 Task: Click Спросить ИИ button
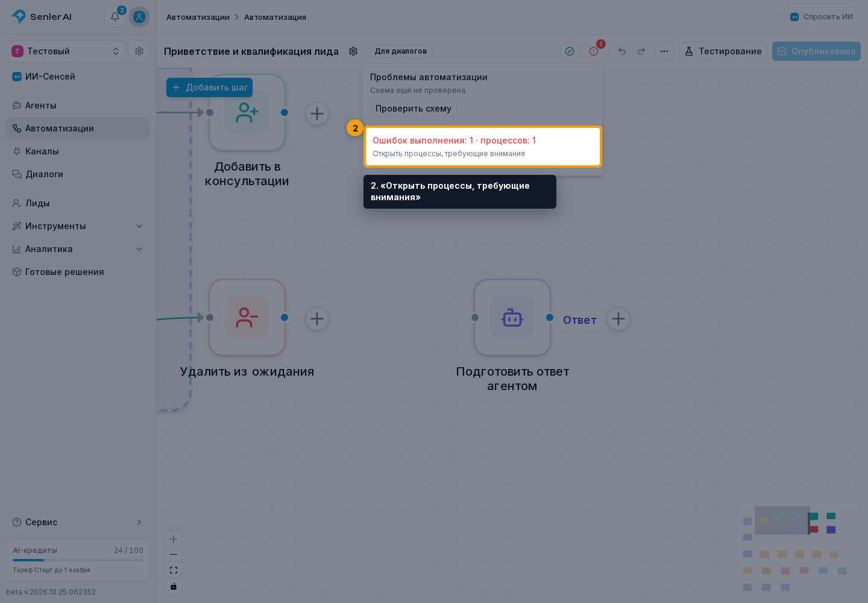point(821,17)
